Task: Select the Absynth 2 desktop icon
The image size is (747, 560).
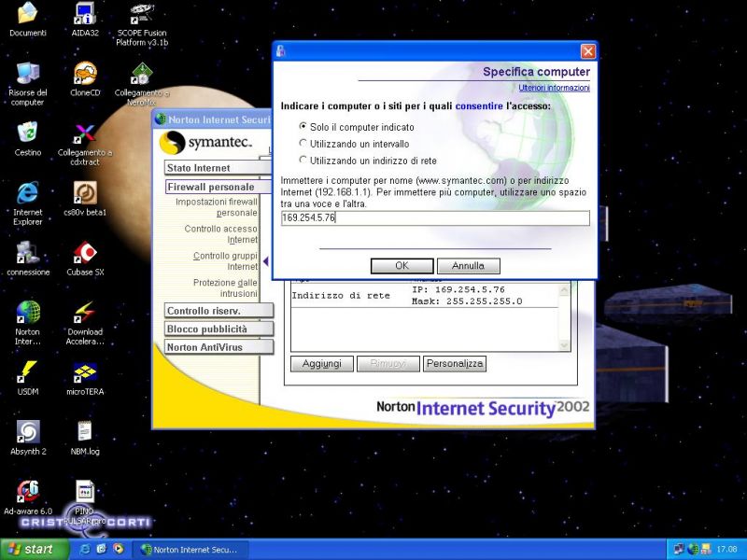Action: coord(28,432)
